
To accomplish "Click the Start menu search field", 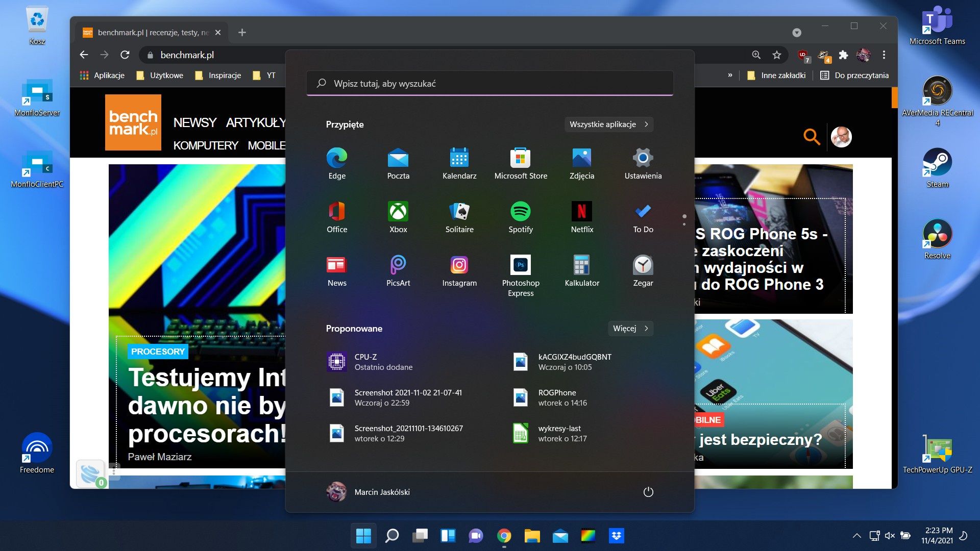I will click(x=490, y=83).
